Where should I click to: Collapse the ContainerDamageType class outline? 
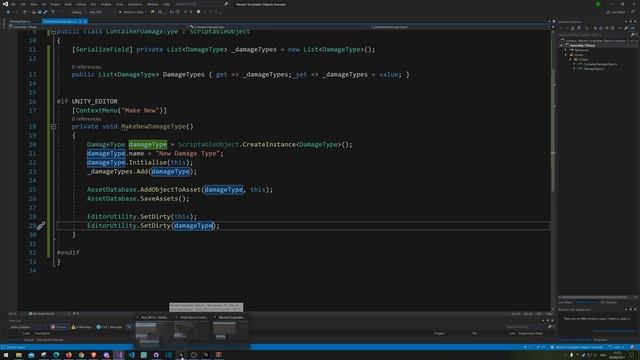[53, 31]
